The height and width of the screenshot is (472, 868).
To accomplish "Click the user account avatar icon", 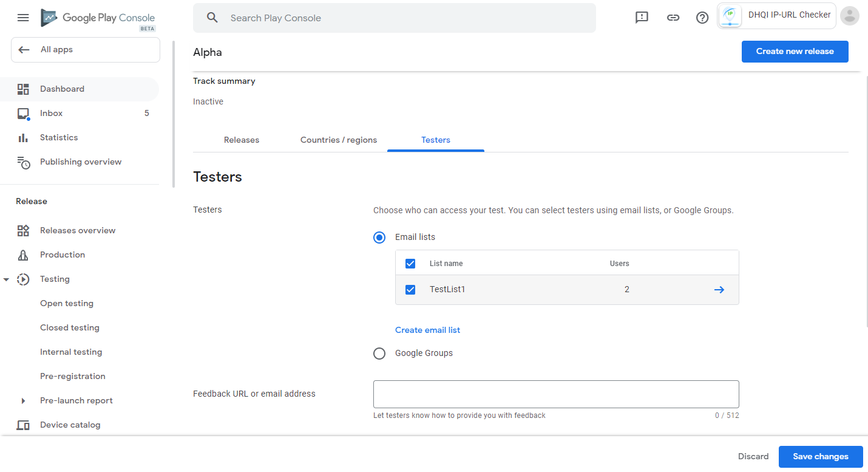I will point(850,16).
